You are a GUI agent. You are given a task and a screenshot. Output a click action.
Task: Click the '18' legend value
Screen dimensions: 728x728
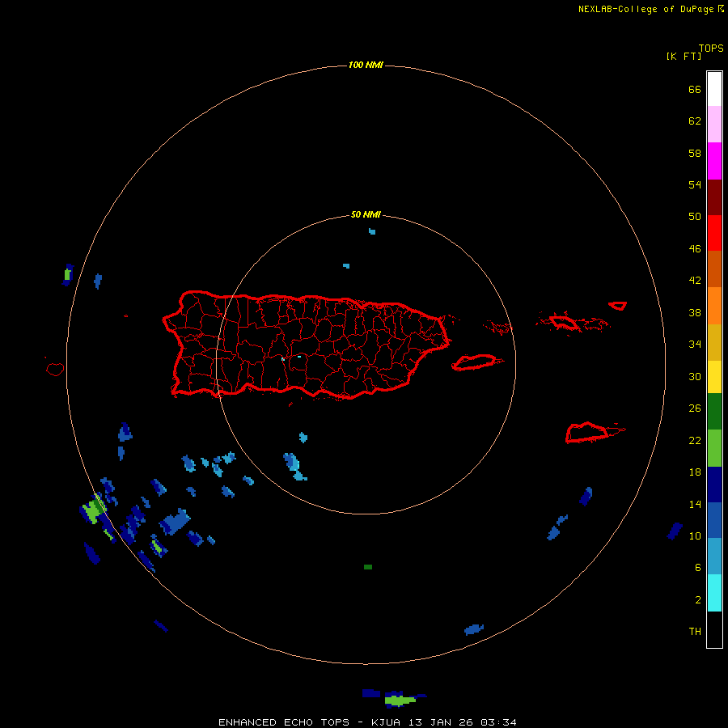[x=695, y=472]
